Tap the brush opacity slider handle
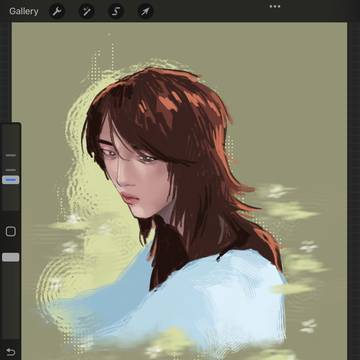Viewport: 360px width, 360px height. pos(11,257)
